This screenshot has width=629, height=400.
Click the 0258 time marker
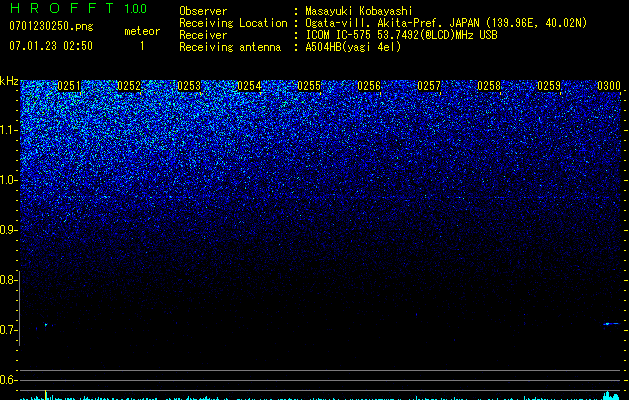click(489, 86)
